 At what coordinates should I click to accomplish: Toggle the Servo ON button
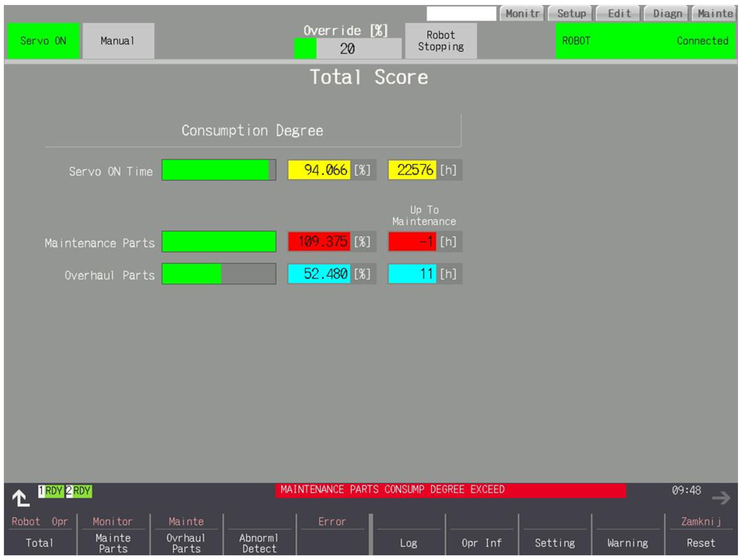coord(43,41)
